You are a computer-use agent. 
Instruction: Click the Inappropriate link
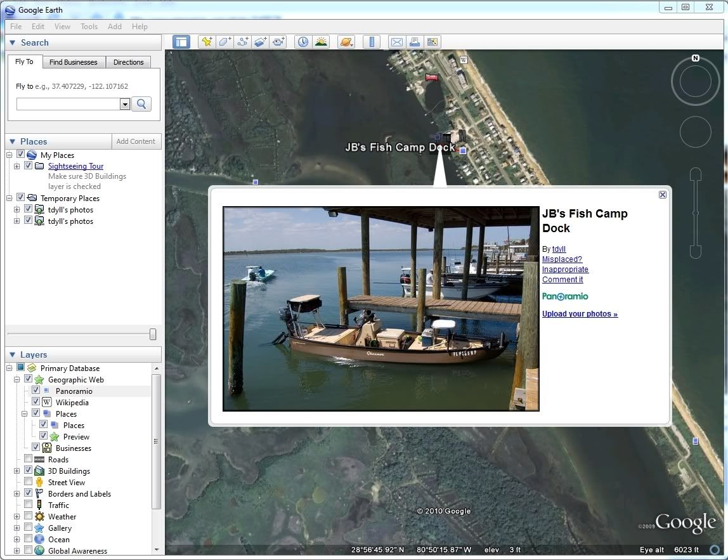point(565,270)
